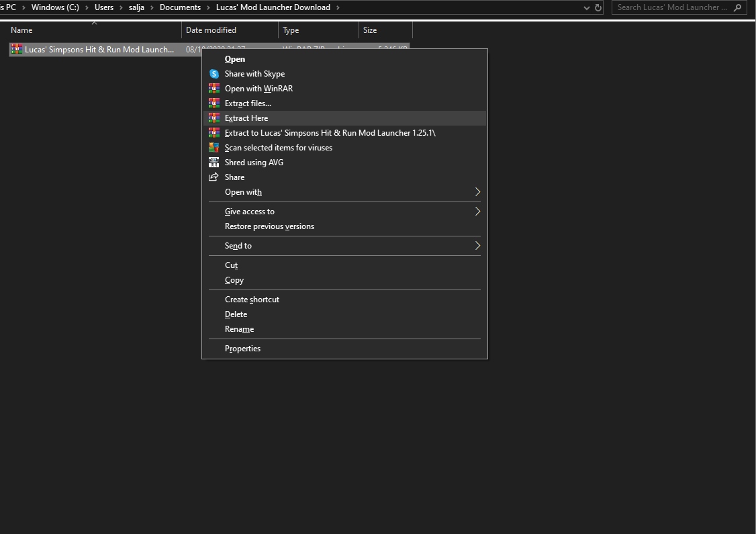Click the WinRAR archive file icon in list
Viewport: 756px width, 534px height.
(17, 49)
